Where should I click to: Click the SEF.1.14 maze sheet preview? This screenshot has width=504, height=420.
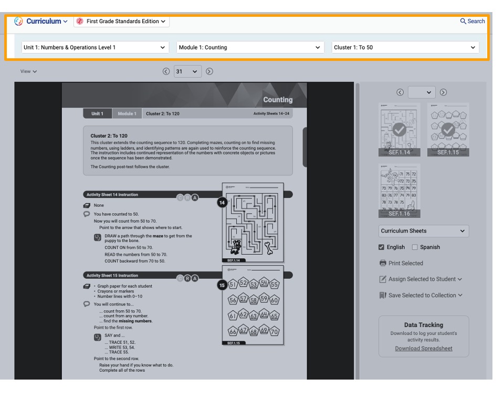[253, 223]
